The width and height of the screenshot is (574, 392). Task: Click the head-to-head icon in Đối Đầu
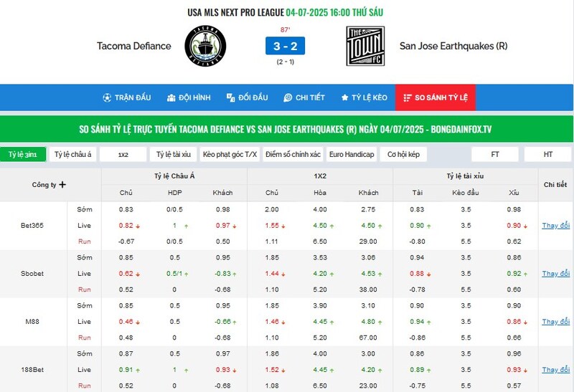230,97
